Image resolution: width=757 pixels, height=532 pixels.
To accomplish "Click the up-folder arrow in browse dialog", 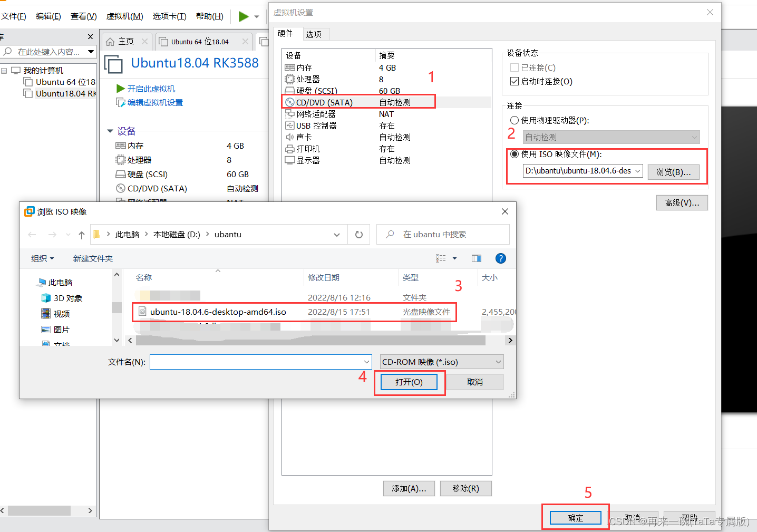I will tap(81, 235).
